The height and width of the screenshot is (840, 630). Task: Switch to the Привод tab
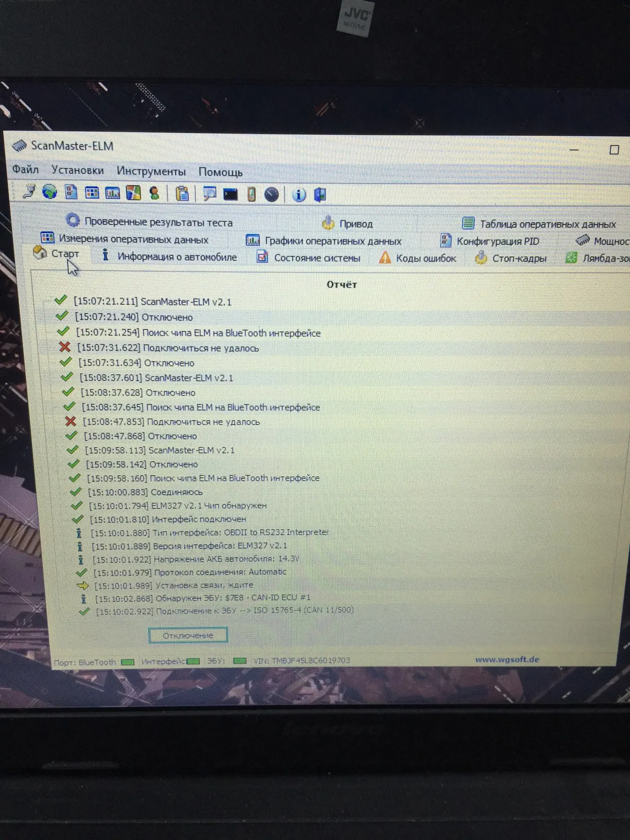coord(347,223)
